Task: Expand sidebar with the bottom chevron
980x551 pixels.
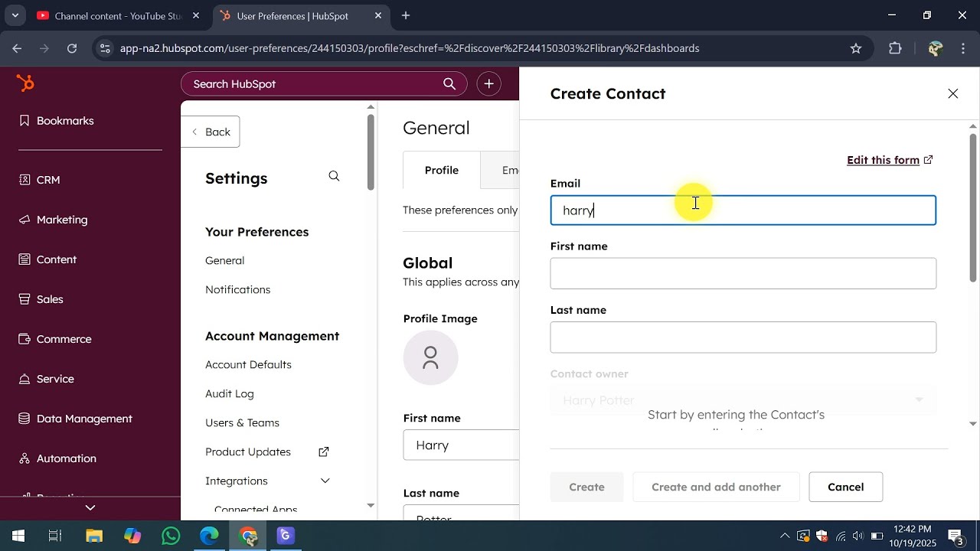Action: [90, 507]
